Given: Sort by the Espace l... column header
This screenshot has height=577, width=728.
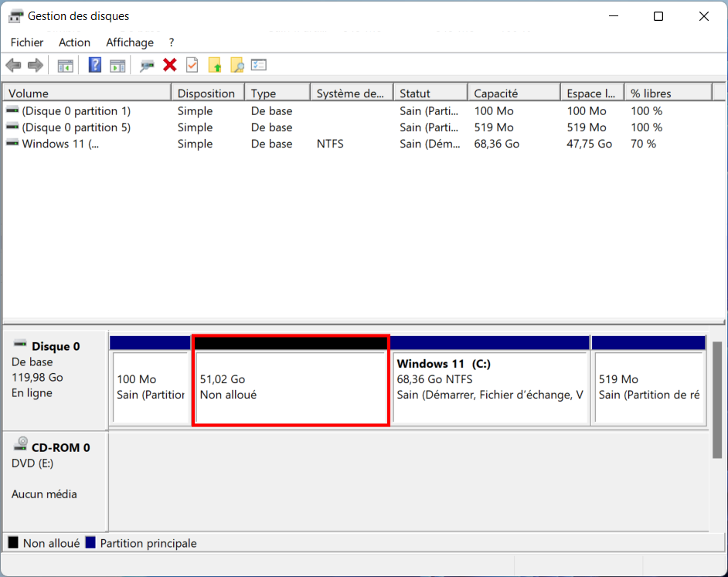Looking at the screenshot, I should 593,93.
